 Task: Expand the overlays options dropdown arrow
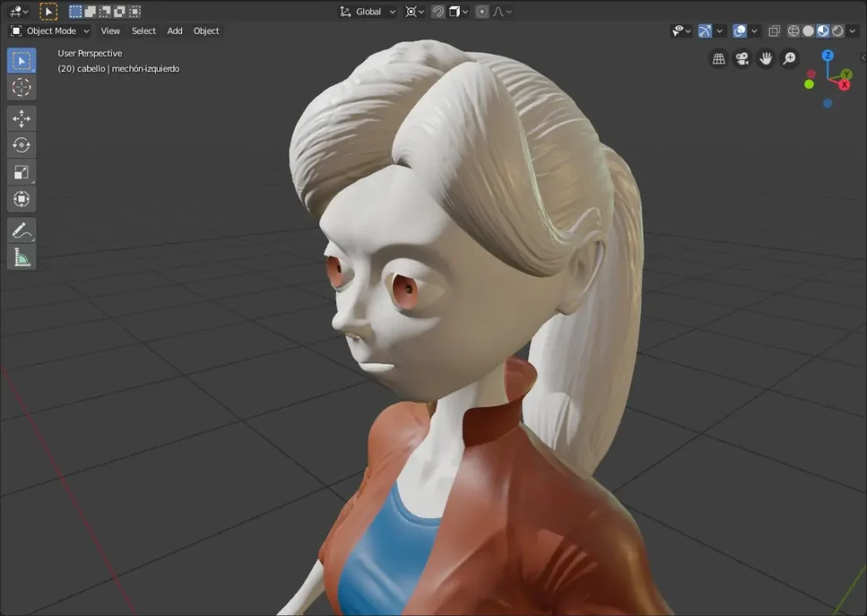pos(754,31)
